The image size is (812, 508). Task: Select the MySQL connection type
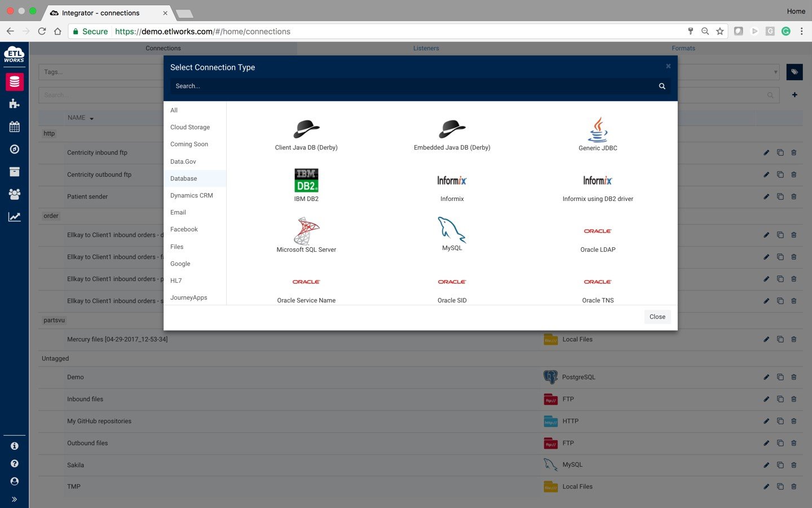[x=452, y=234]
